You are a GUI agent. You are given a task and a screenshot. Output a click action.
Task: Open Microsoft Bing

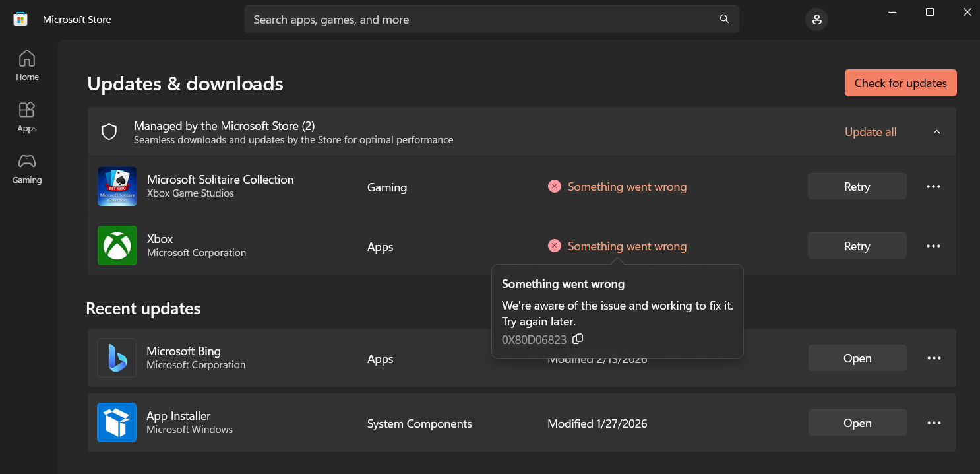click(857, 358)
